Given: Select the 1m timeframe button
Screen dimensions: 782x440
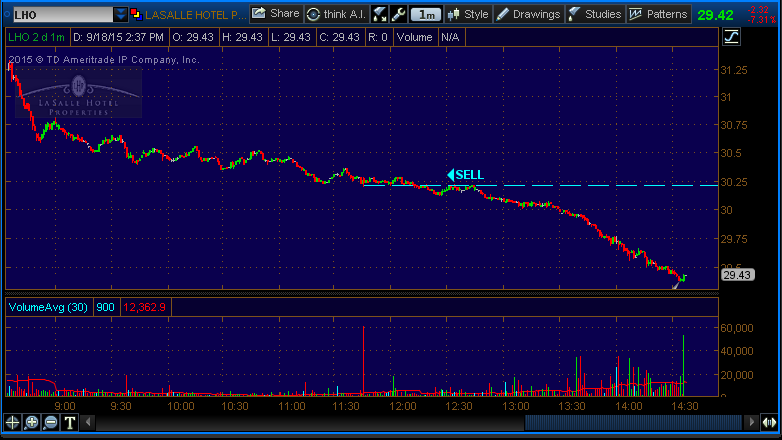Looking at the screenshot, I should tap(427, 14).
